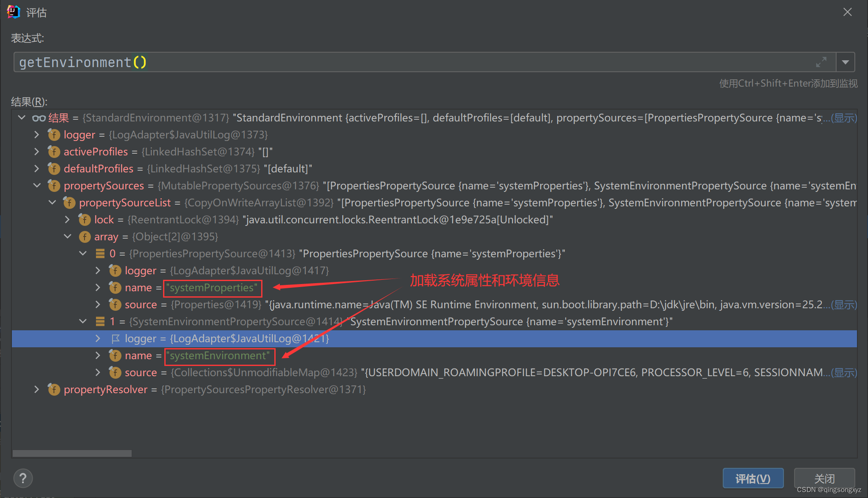Click the expand expression field icon
868x498 pixels.
821,62
